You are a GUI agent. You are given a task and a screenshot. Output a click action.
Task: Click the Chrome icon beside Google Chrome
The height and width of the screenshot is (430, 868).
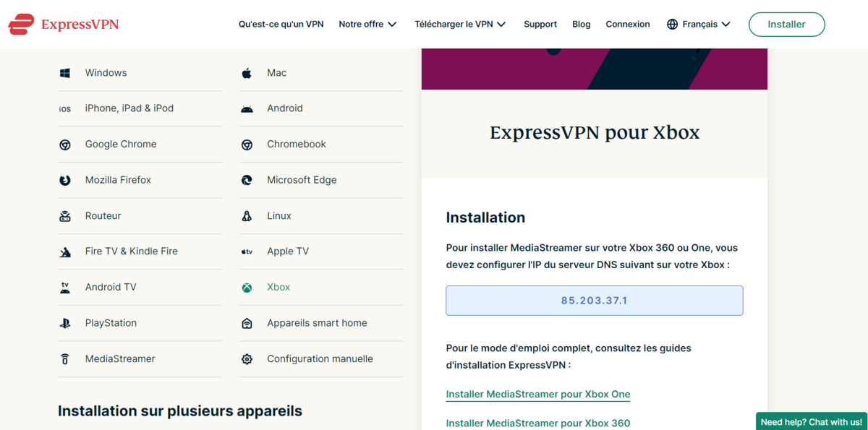(x=65, y=145)
